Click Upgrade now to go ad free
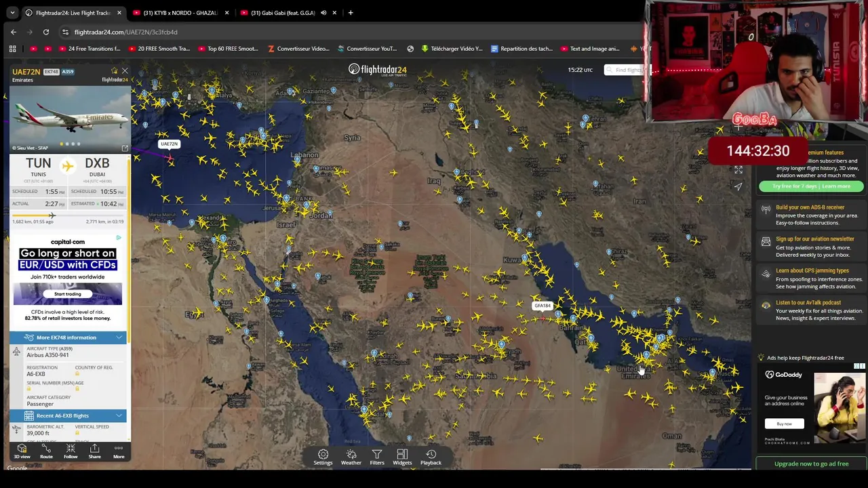This screenshot has width=868, height=488. pos(811,464)
